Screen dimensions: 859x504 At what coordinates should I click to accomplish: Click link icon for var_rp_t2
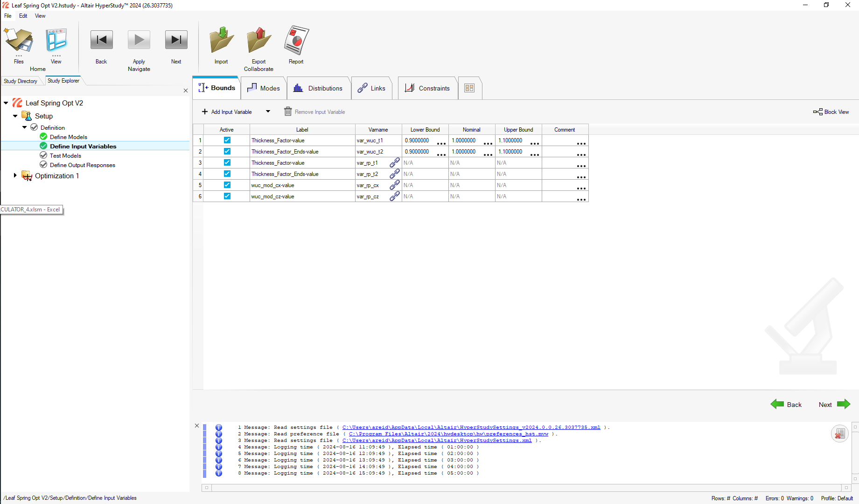[395, 174]
